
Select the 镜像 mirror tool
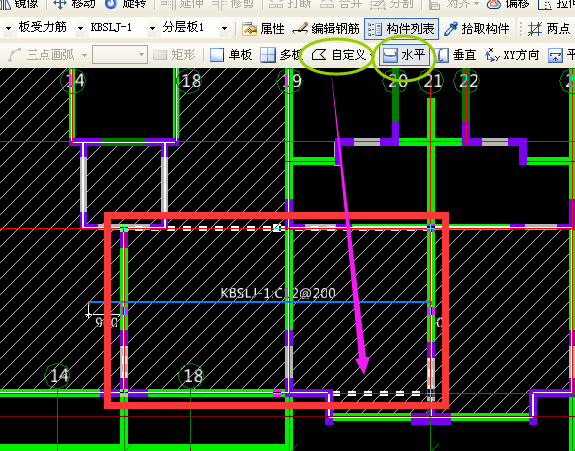[19, 4]
